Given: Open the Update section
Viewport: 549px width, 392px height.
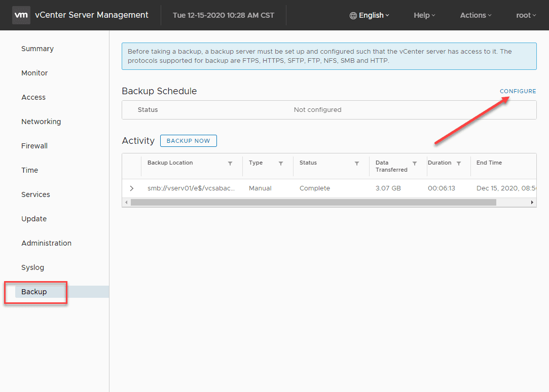Looking at the screenshot, I should click(33, 219).
